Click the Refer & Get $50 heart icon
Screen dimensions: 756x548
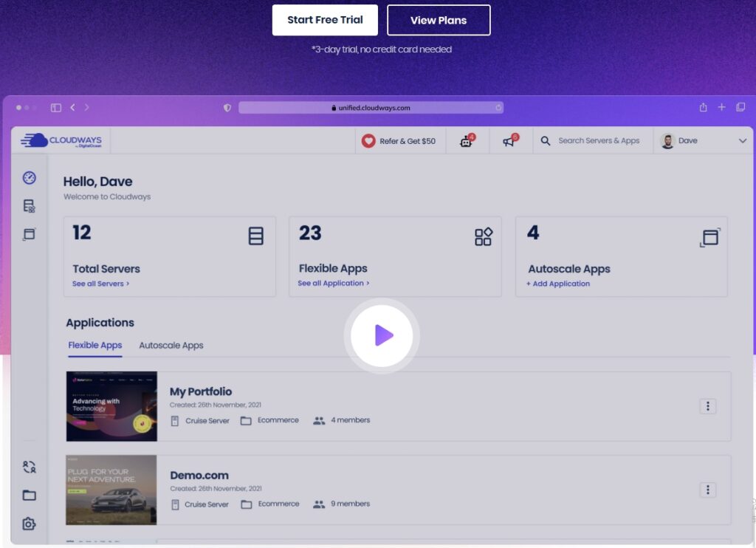tap(368, 141)
